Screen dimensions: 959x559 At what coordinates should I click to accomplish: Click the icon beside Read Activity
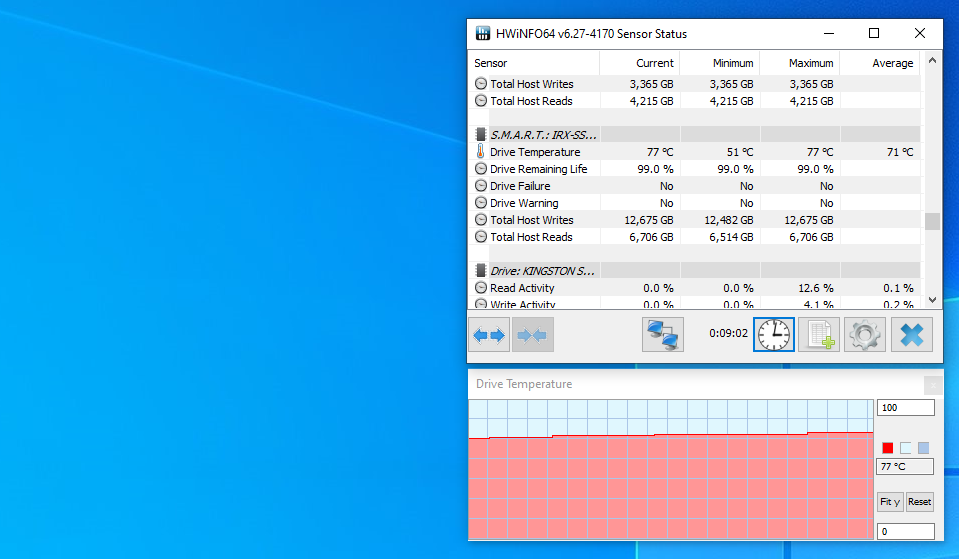click(481, 287)
